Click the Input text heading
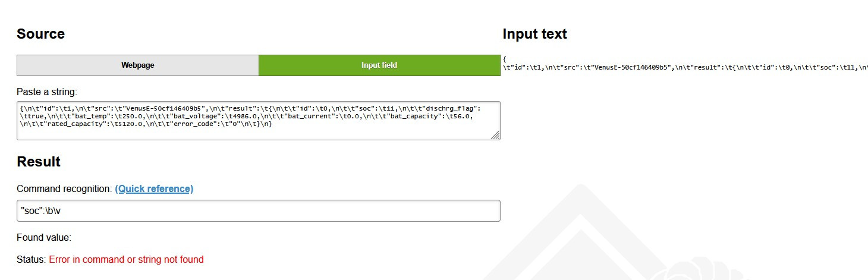This screenshot has width=868, height=280. tap(534, 34)
